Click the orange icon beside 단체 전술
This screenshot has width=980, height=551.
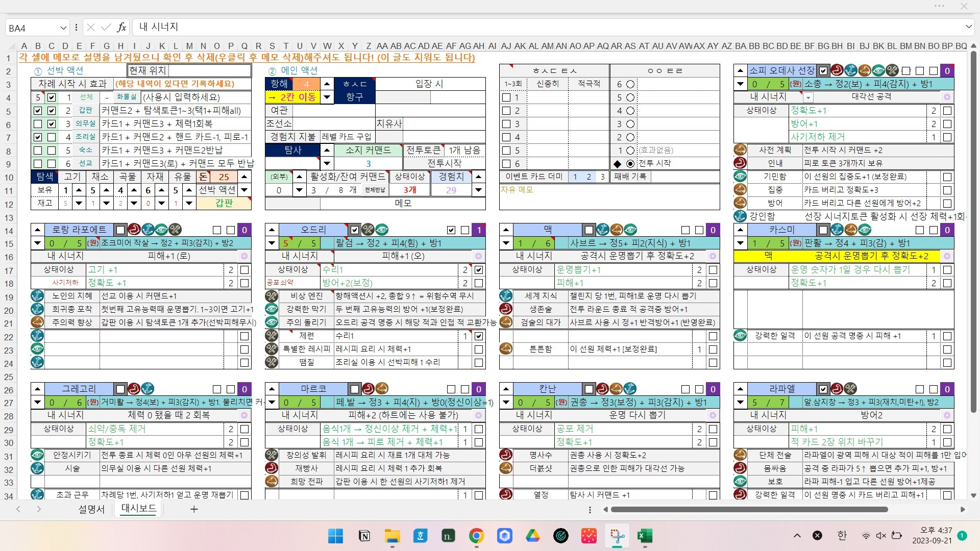(x=740, y=455)
